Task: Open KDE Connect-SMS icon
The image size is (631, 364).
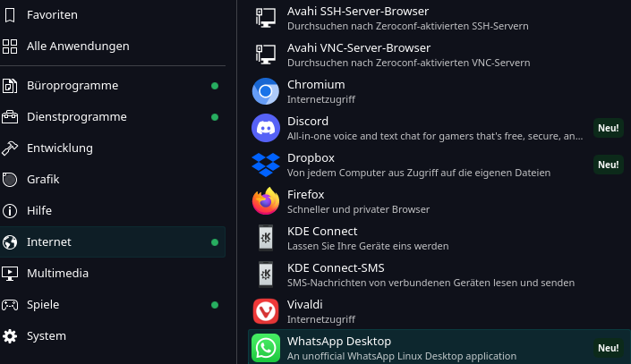Action: [x=266, y=275]
